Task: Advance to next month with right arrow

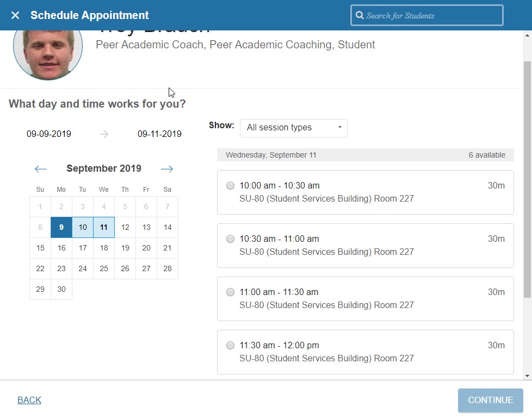Action: [x=167, y=169]
